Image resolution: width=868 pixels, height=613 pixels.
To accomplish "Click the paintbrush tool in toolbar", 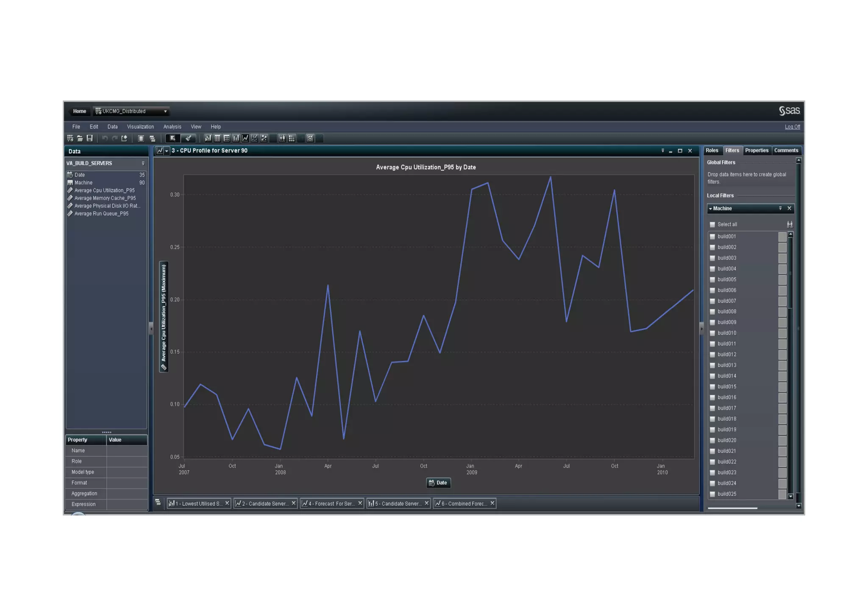I will click(x=189, y=138).
